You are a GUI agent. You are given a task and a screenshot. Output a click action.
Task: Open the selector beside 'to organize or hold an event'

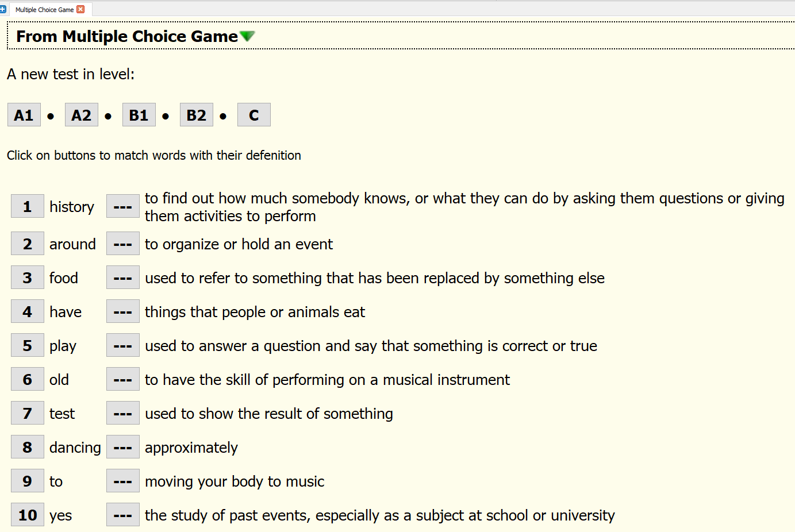(122, 244)
